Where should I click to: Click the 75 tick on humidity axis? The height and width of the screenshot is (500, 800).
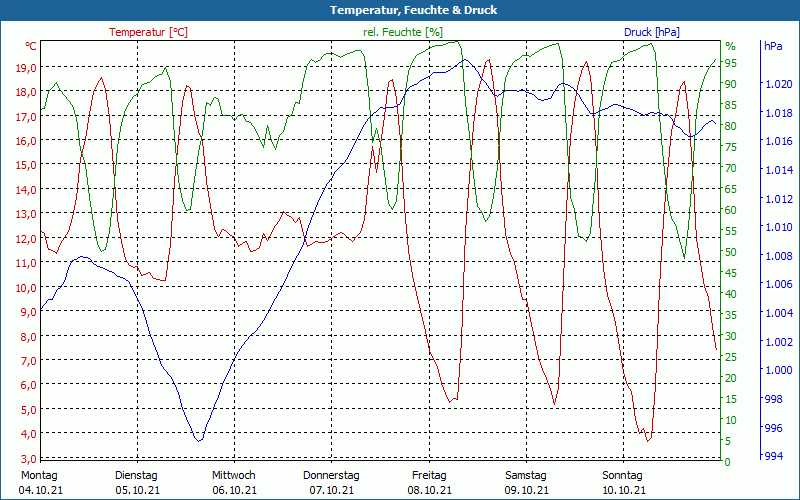[731, 147]
